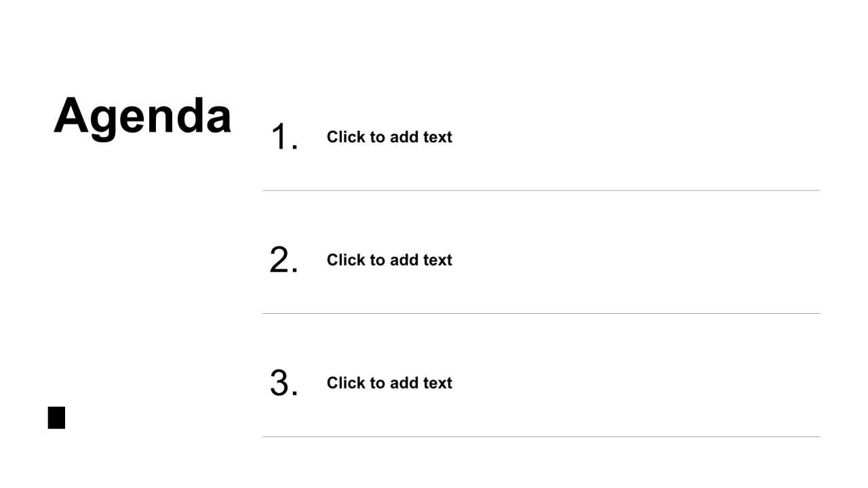This screenshot has height=488, width=868.
Task: Select the small black rectangle shape
Action: coord(56,418)
